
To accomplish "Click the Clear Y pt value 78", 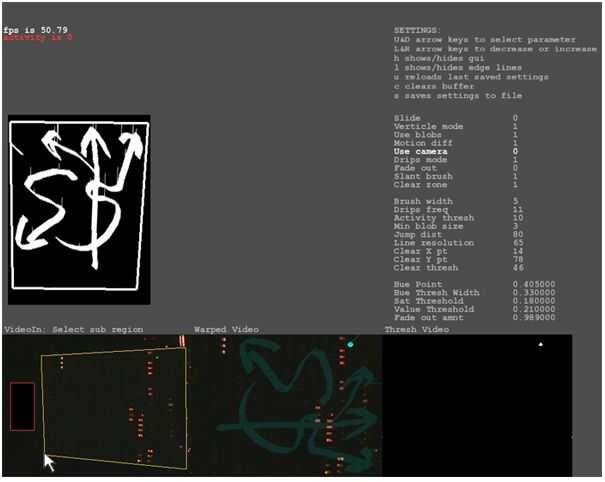I will tap(518, 259).
